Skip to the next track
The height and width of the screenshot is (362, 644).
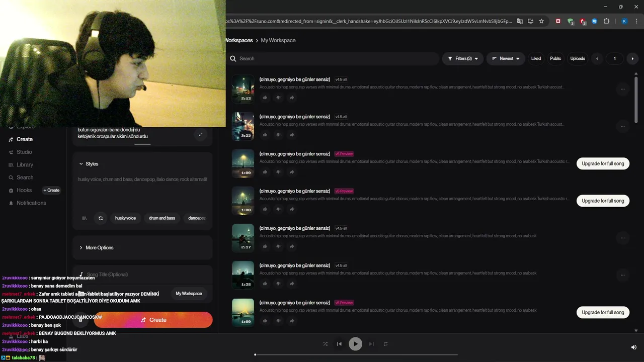coord(371,344)
